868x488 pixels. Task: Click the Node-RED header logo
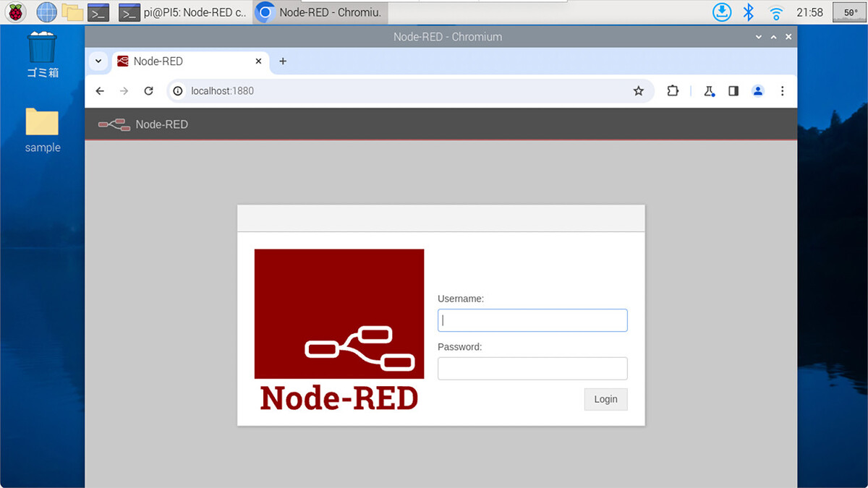click(x=143, y=124)
